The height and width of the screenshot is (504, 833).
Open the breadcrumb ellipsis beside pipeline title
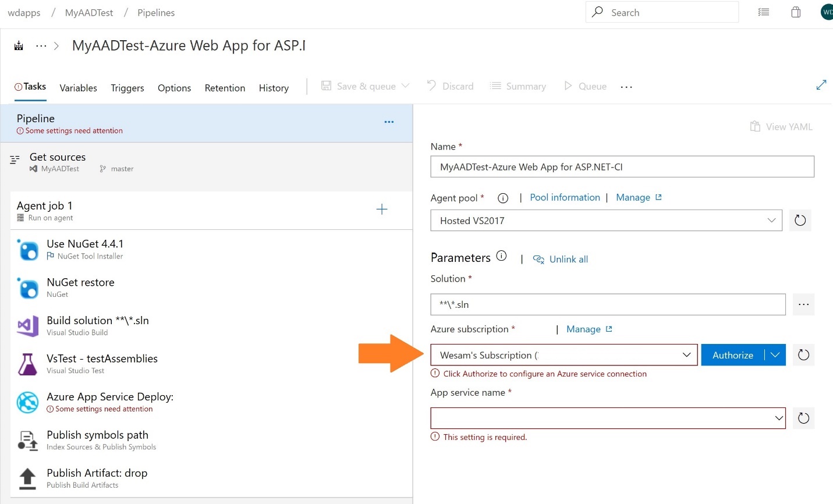click(41, 45)
